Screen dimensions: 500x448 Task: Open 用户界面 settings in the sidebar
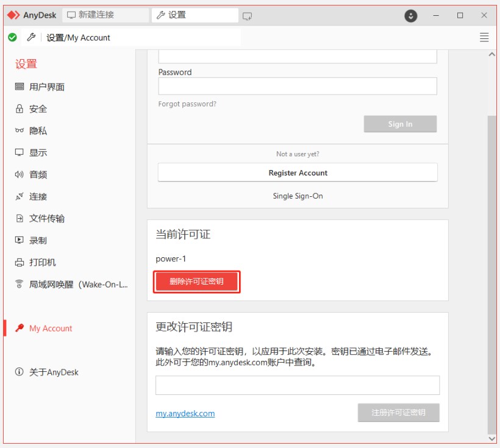(46, 87)
